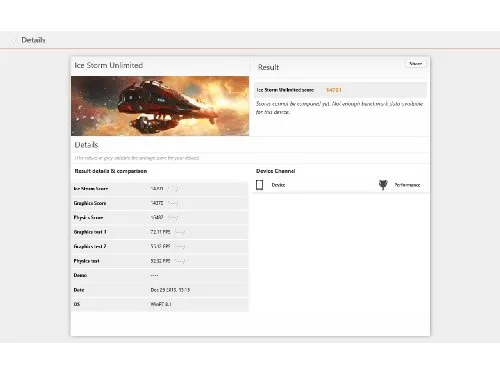Click the Graphics test 2 row label
500x375 pixels.
tap(90, 246)
